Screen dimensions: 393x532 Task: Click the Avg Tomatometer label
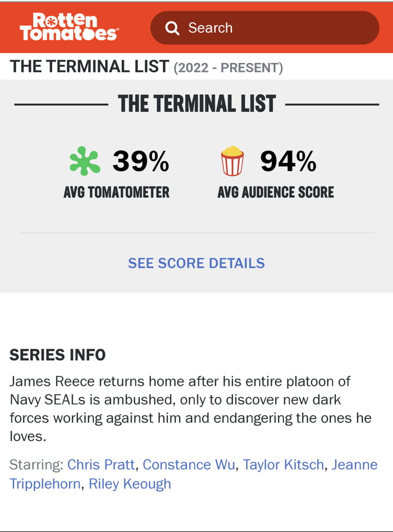116,192
